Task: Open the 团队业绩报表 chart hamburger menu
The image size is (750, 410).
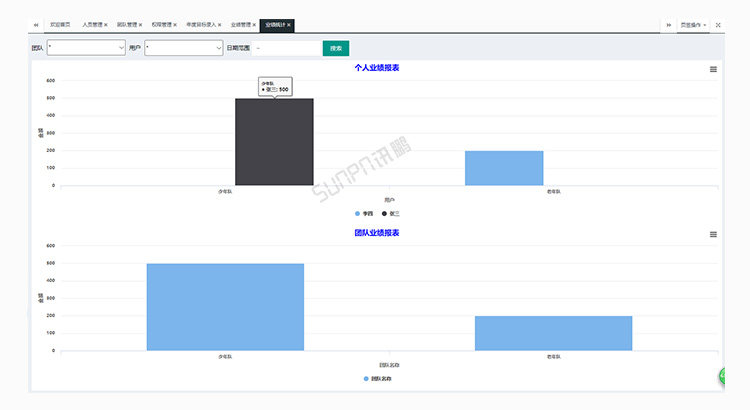Action: click(x=713, y=234)
